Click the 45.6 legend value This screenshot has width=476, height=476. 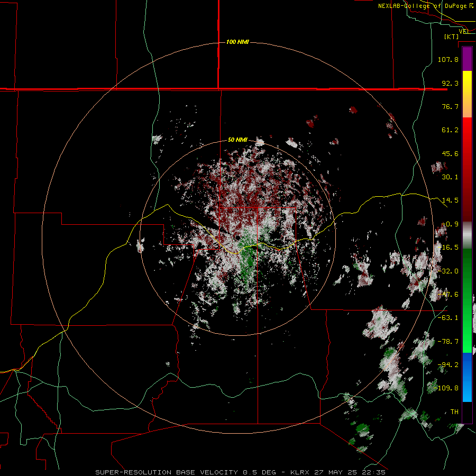click(450, 153)
